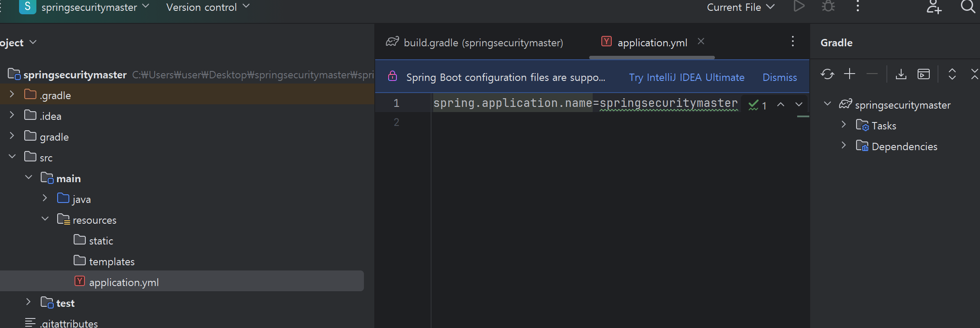This screenshot has height=328, width=980.
Task: Select java folder label
Action: pos(81,199)
